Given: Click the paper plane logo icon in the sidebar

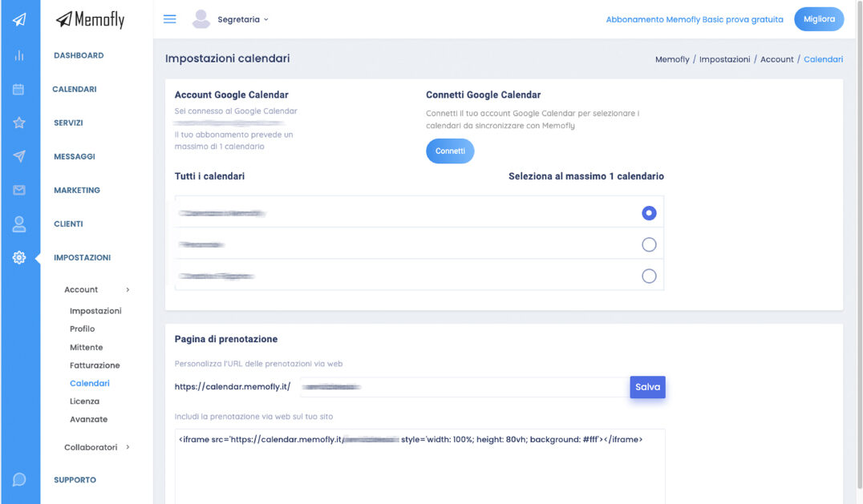Looking at the screenshot, I should click(19, 19).
